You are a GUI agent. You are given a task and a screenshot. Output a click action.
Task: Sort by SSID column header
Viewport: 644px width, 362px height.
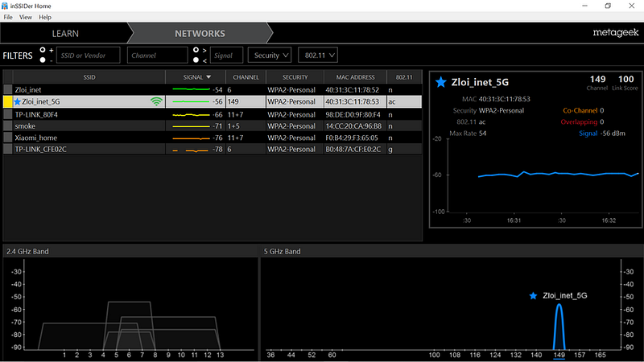89,77
